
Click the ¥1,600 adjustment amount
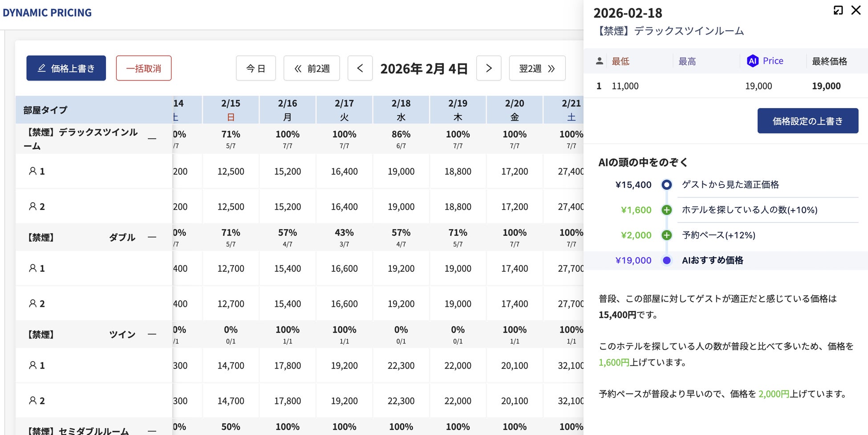[636, 210]
